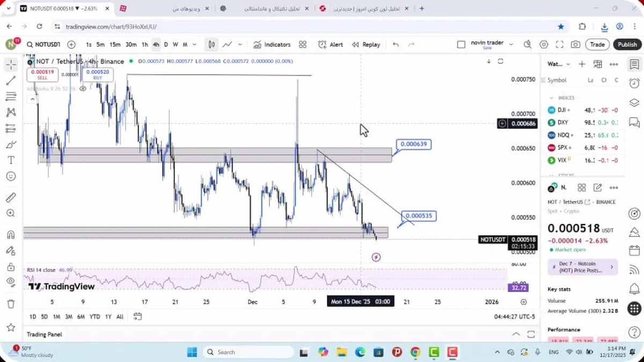
Task: Toggle magnet mode for drawings
Action: pos(11,235)
